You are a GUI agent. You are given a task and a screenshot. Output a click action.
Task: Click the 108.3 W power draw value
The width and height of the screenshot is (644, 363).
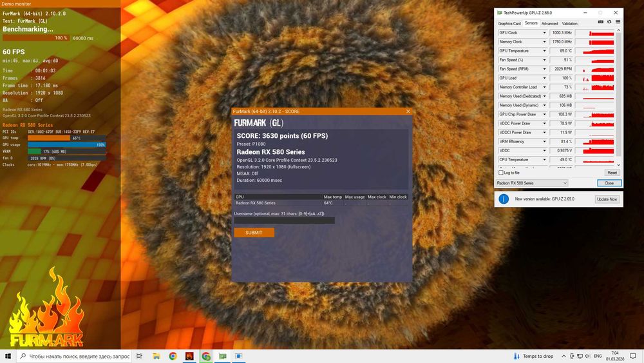(x=562, y=114)
